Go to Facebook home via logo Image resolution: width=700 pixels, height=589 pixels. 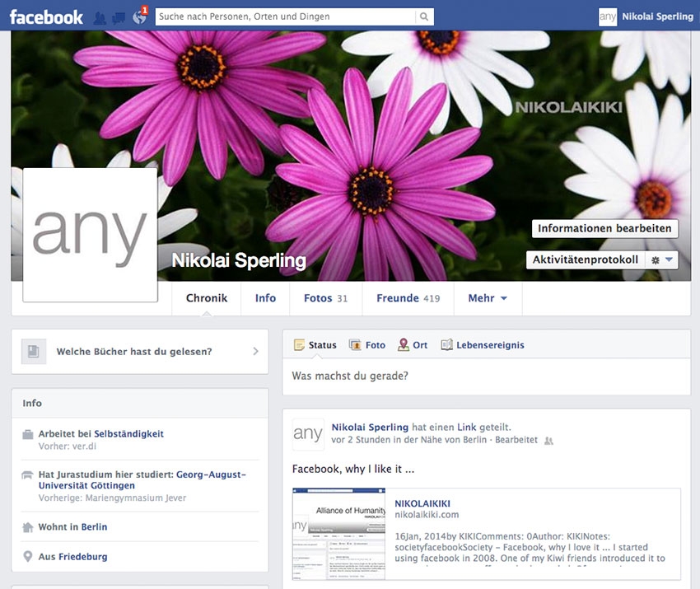[x=46, y=17]
